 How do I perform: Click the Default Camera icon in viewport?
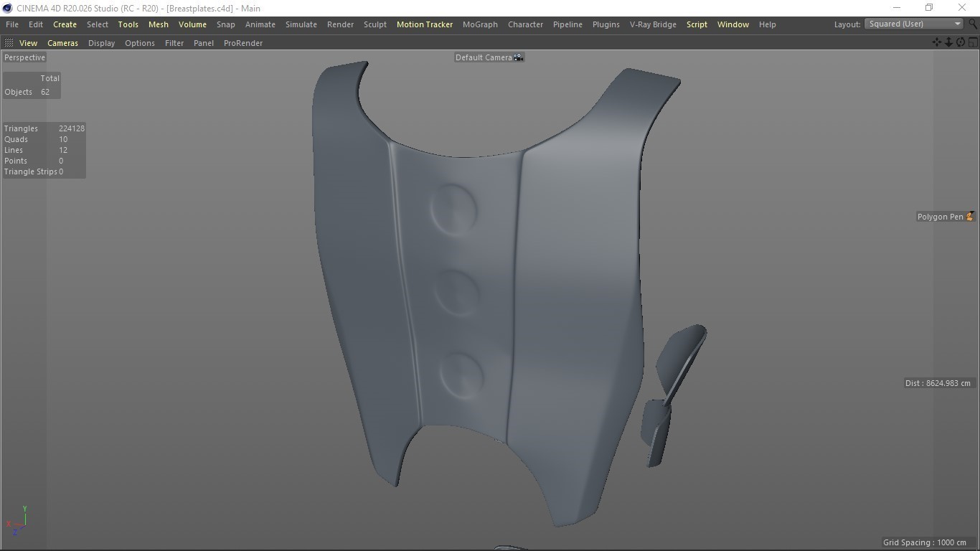(x=518, y=57)
